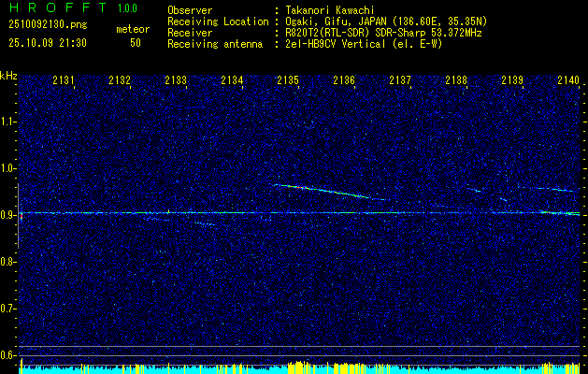The height and width of the screenshot is (374, 588).
Task: Click the 0.9 kHz frequency label
Action: (x=8, y=215)
